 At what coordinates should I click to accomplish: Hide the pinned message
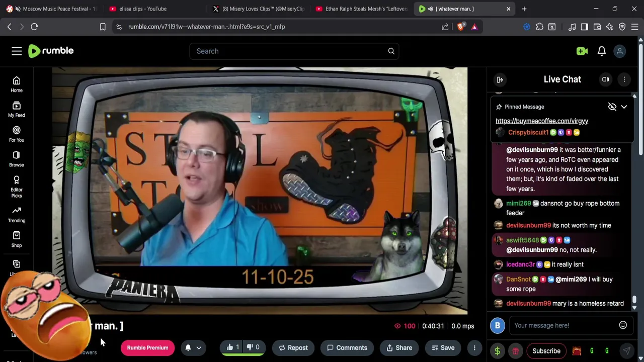(612, 107)
